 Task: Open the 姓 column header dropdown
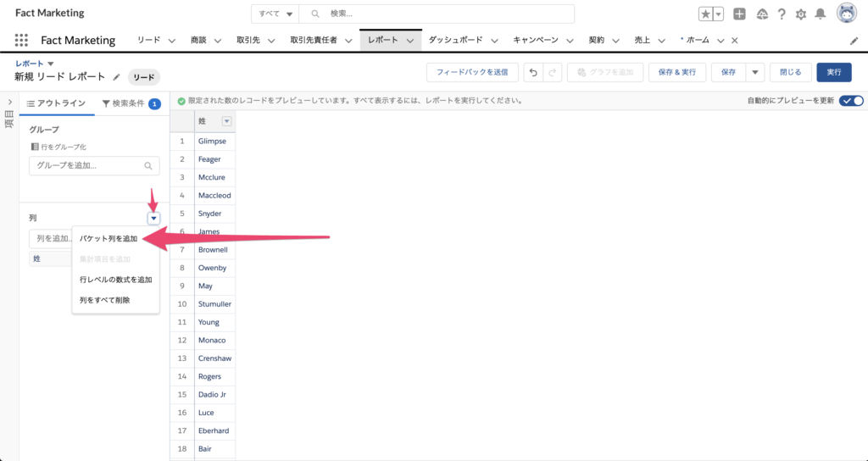coord(226,121)
